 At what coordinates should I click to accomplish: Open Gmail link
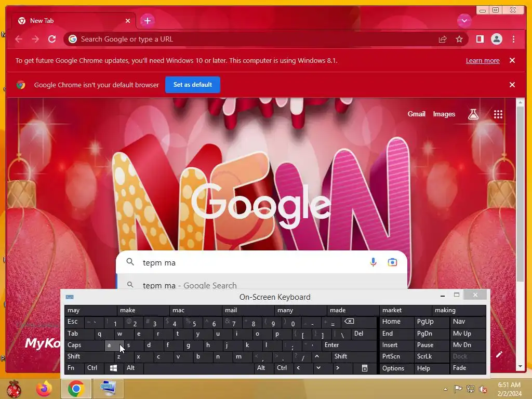point(416,114)
